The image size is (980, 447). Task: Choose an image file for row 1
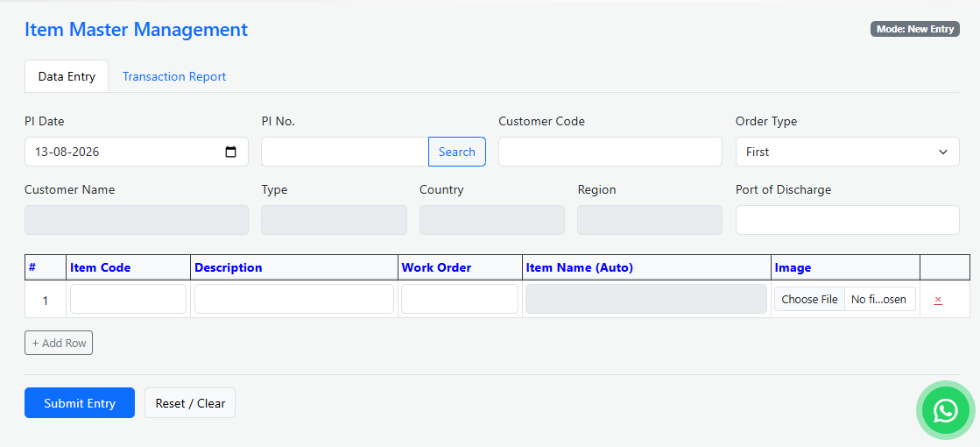pyautogui.click(x=809, y=300)
